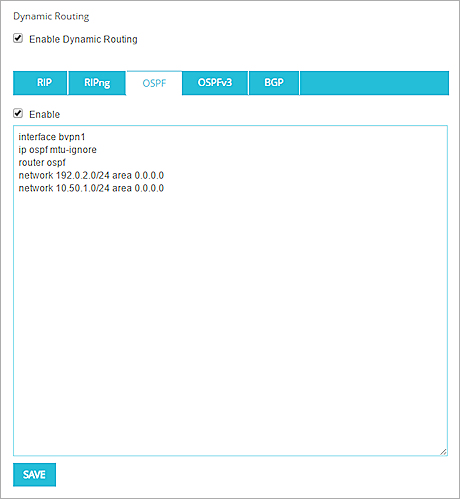Switch to the RIP tab

coord(40,83)
